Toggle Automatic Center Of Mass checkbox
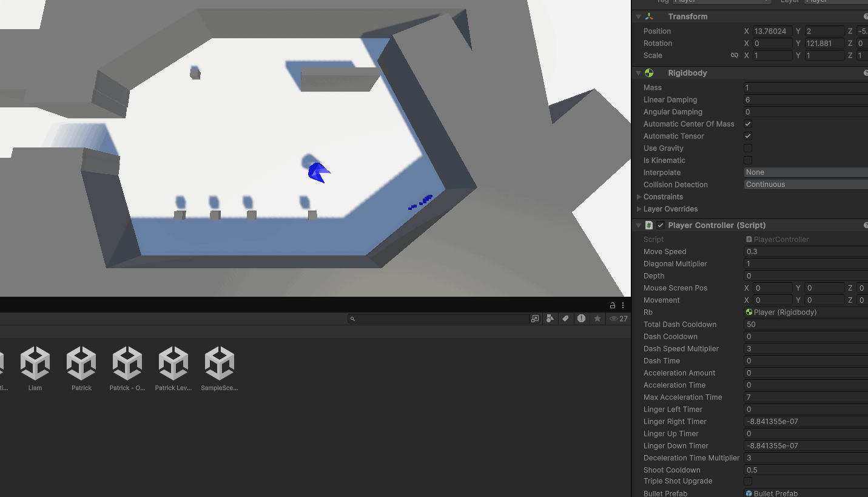 click(x=748, y=124)
